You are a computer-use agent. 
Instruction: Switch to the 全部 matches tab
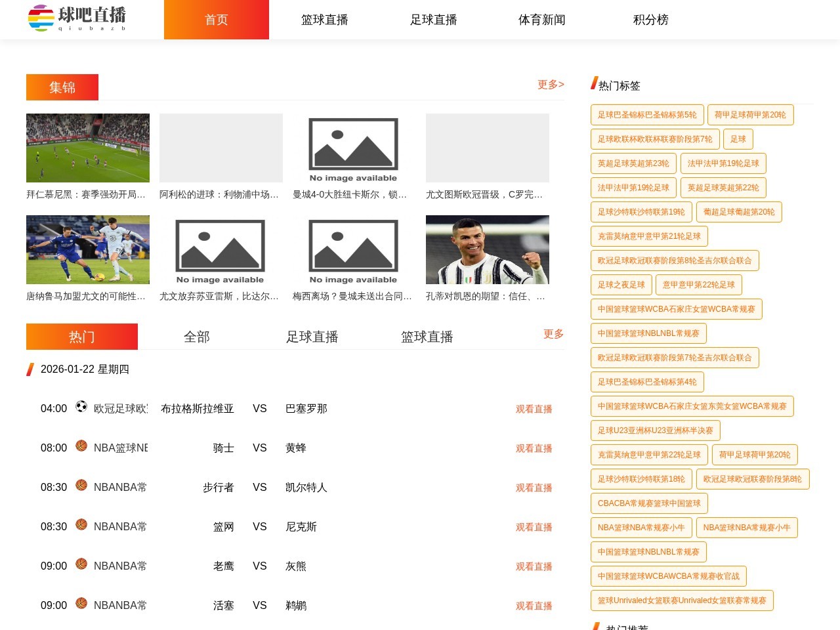[196, 337]
